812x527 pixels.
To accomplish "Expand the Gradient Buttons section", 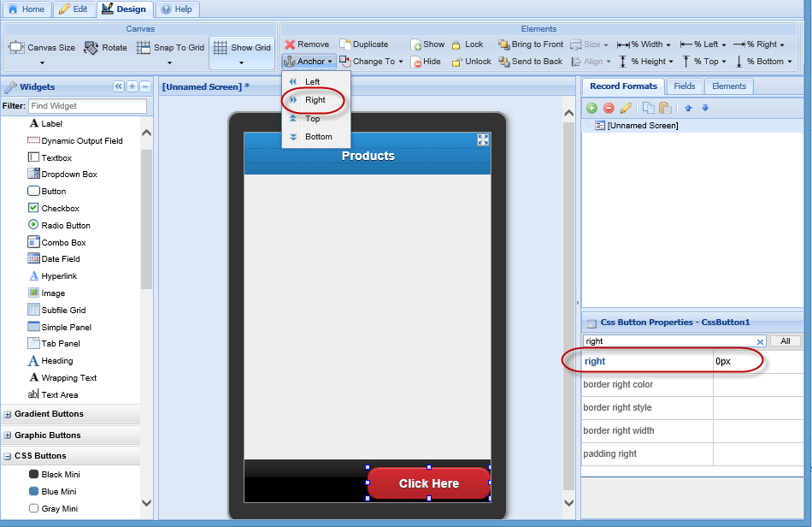I will tap(8, 415).
